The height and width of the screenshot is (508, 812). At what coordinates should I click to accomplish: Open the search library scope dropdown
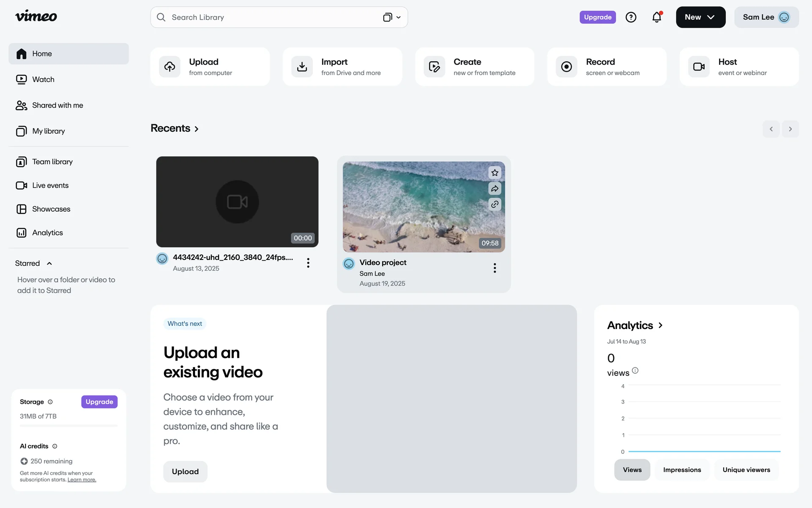coord(392,17)
